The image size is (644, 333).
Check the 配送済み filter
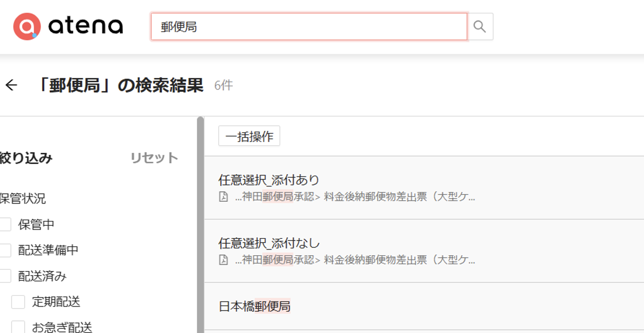point(5,276)
